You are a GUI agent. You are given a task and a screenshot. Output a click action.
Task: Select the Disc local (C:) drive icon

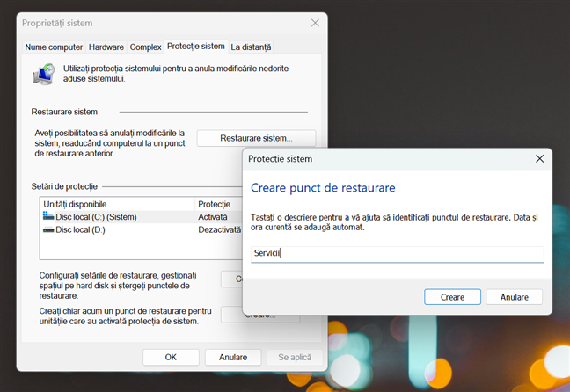coord(48,216)
